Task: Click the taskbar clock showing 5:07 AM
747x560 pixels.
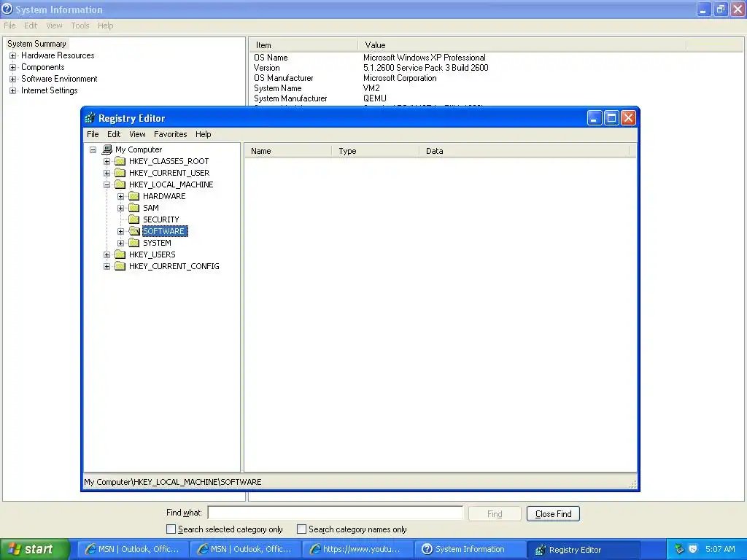Action: 720,549
